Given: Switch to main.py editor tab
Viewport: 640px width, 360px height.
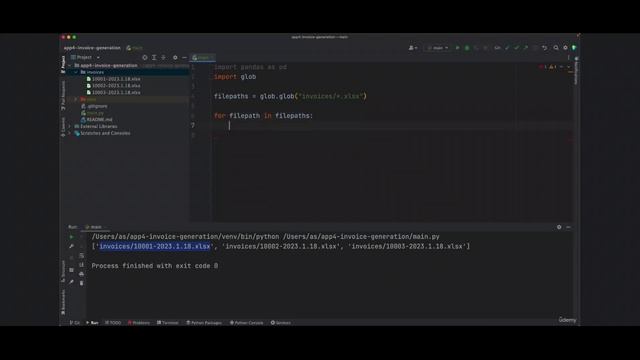Looking at the screenshot, I should pyautogui.click(x=203, y=58).
